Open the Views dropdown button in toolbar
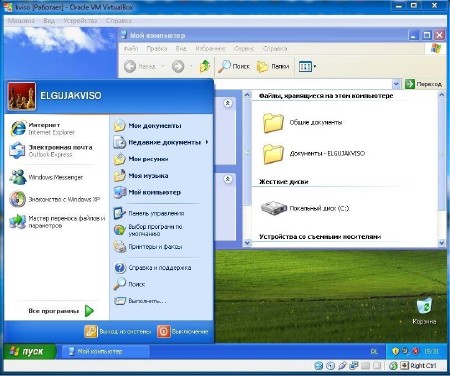 pos(307,66)
